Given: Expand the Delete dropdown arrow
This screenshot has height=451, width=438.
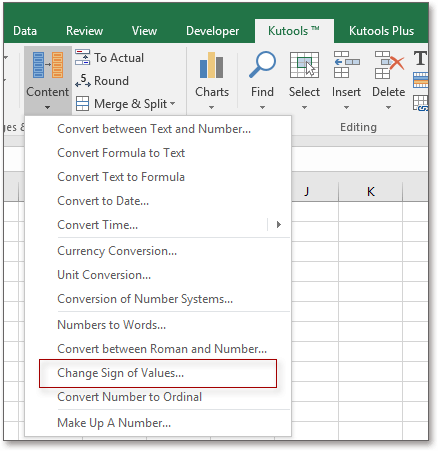Looking at the screenshot, I should coord(389,107).
